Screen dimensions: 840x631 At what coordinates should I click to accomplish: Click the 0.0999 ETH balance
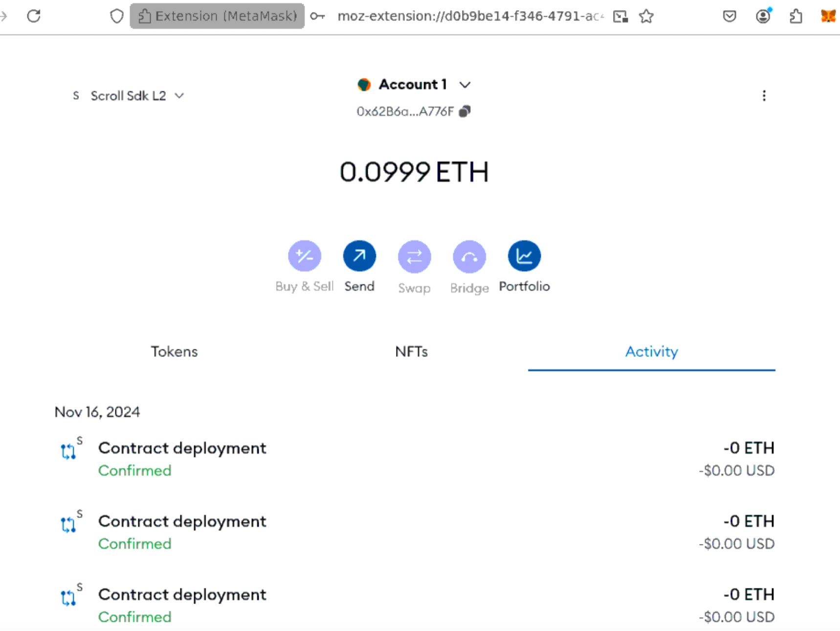pos(414,172)
